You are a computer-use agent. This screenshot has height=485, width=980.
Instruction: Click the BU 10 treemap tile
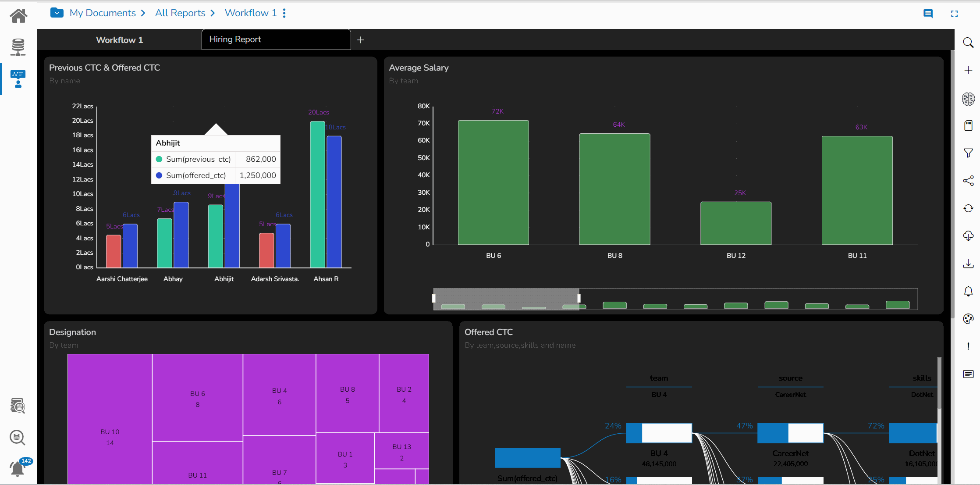110,419
